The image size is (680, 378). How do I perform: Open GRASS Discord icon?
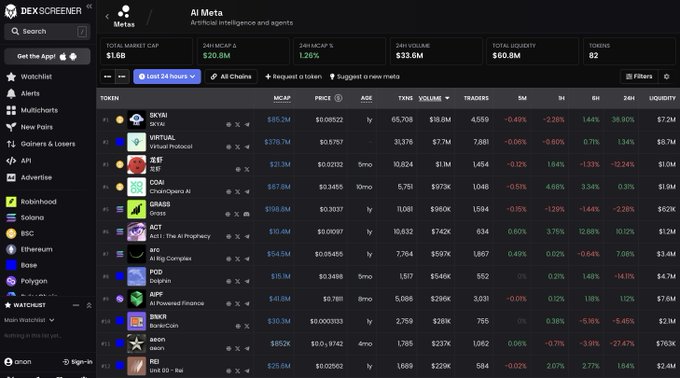click(246, 214)
